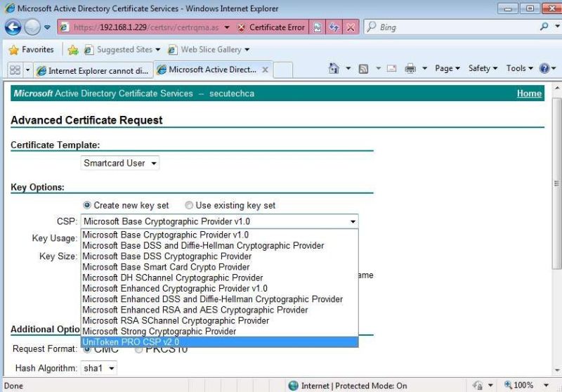
Task: Choose Microsoft Base DSS and Diffie-Hellman Provider
Action: point(219,245)
